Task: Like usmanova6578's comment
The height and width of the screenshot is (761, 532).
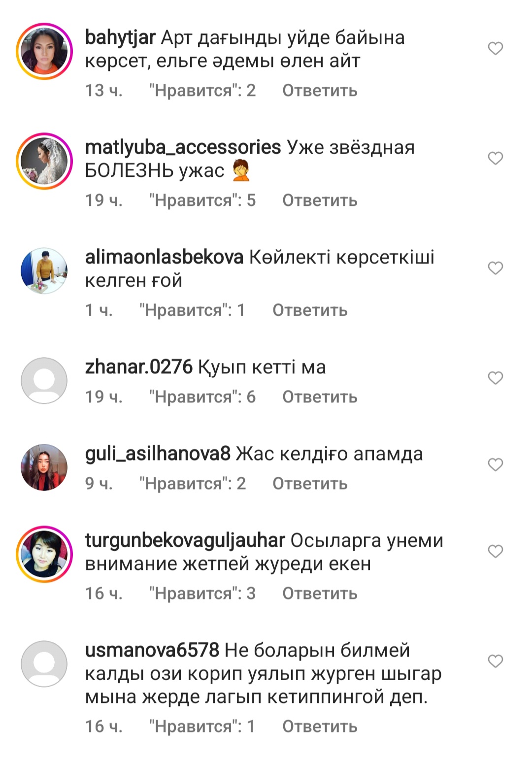Action: [495, 661]
